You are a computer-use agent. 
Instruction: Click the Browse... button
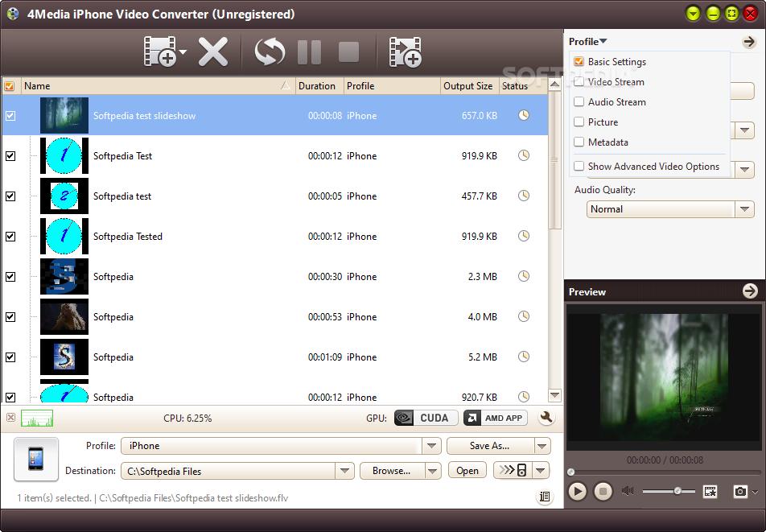[x=392, y=471]
